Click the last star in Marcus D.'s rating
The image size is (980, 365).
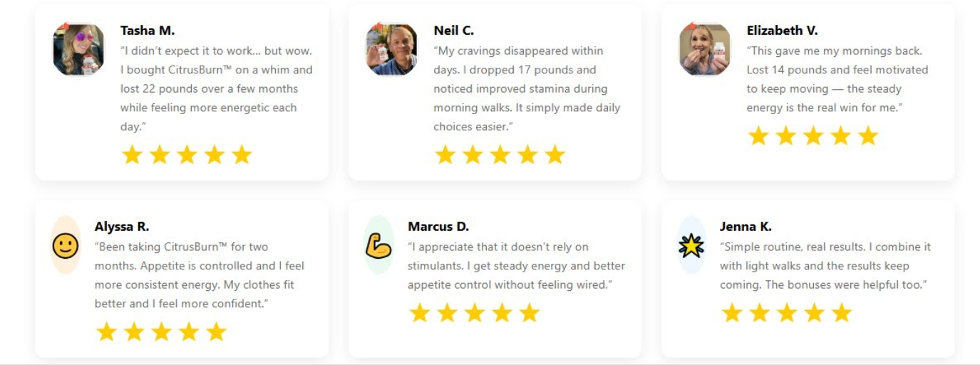coord(529,312)
